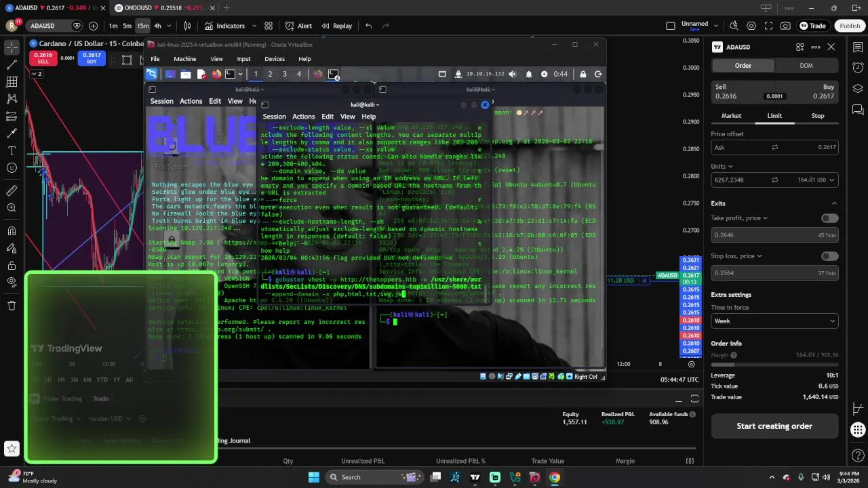Click the Publish button
The width and height of the screenshot is (868, 488).
[x=850, y=26]
